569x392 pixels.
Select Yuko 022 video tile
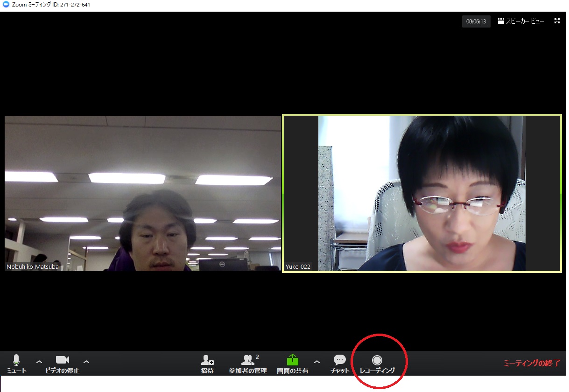click(x=422, y=193)
